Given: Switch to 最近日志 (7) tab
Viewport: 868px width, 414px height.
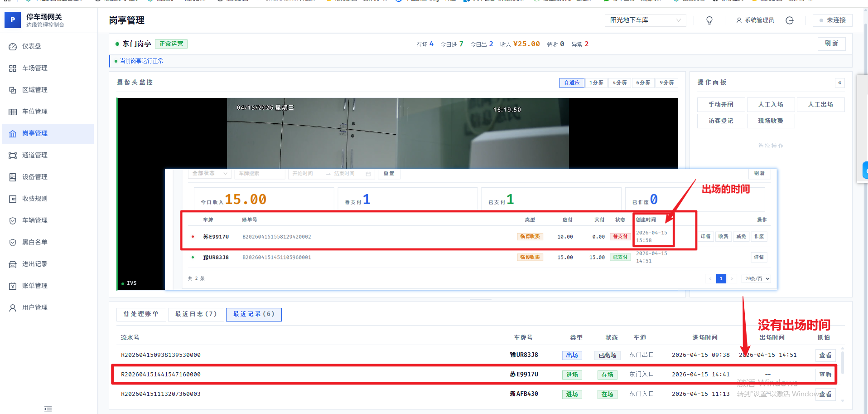Looking at the screenshot, I should [x=196, y=314].
